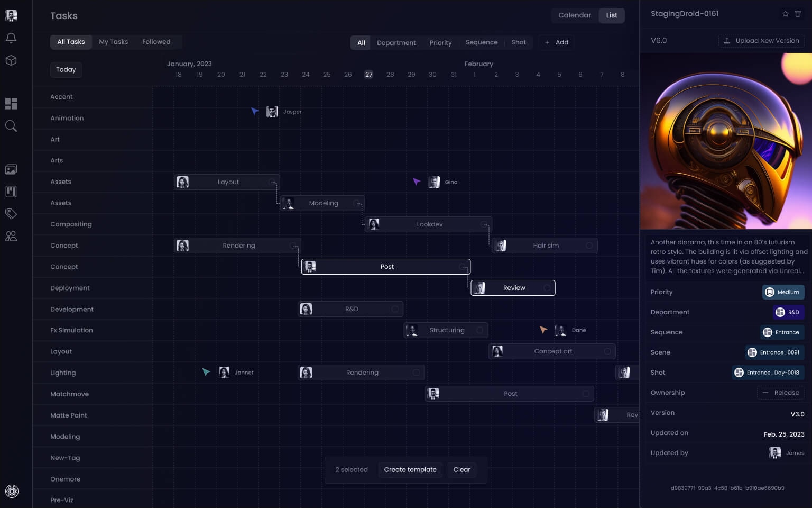Toggle the completion circle on the R&D task
Image resolution: width=812 pixels, height=508 pixels.
pyautogui.click(x=394, y=309)
